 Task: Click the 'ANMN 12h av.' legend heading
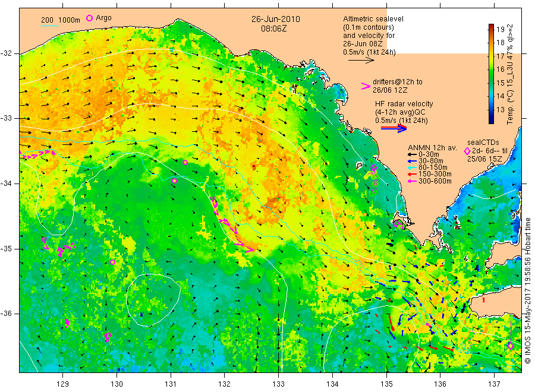[432, 148]
